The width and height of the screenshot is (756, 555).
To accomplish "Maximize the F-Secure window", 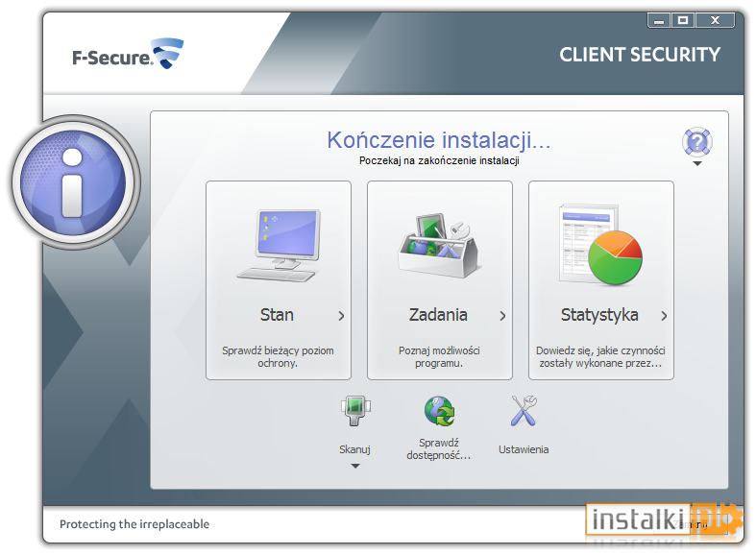I will point(683,21).
